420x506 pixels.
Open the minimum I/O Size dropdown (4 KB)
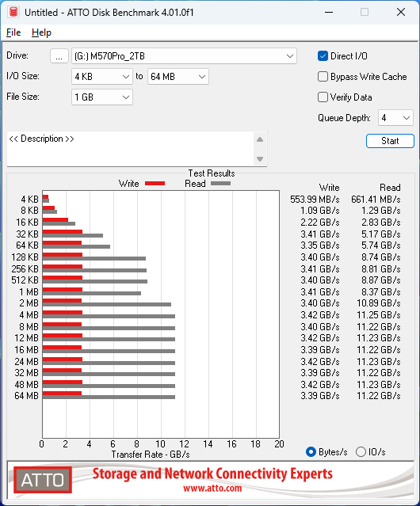pos(102,77)
